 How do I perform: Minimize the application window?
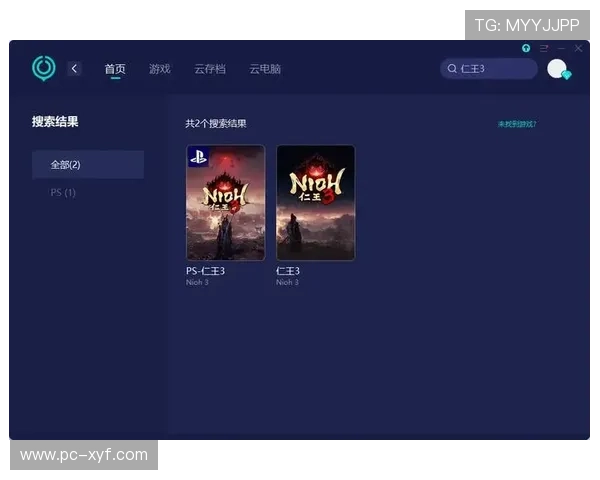(561, 48)
